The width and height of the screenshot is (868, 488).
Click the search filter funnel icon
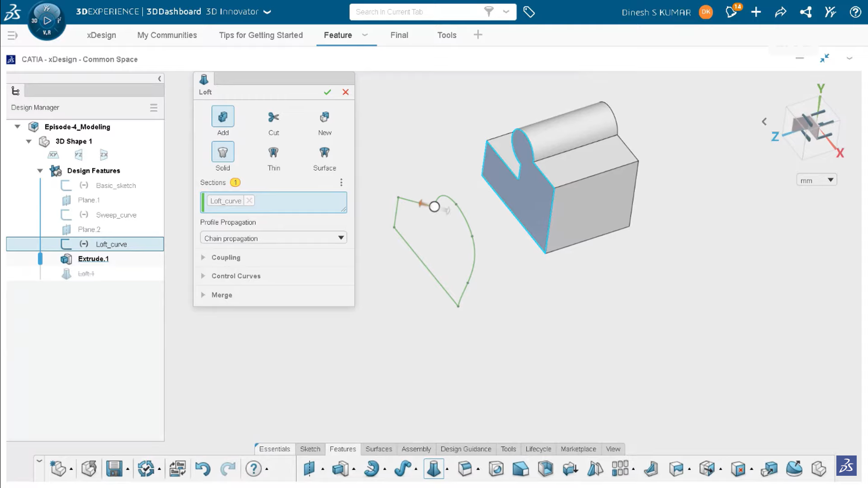point(489,12)
